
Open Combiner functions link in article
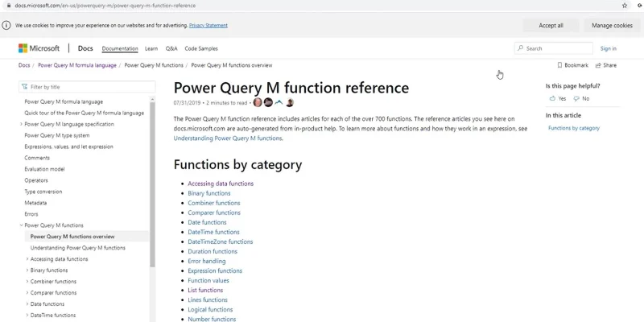(x=214, y=203)
